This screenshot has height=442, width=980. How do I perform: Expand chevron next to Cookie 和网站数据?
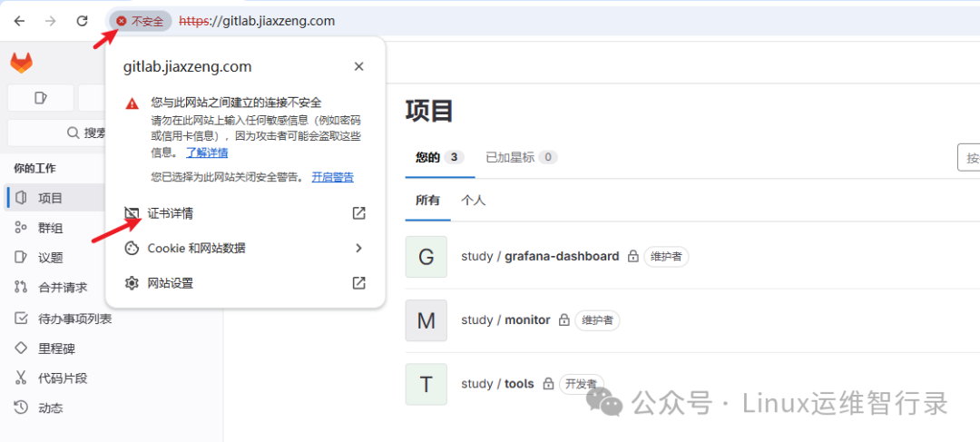(x=358, y=248)
